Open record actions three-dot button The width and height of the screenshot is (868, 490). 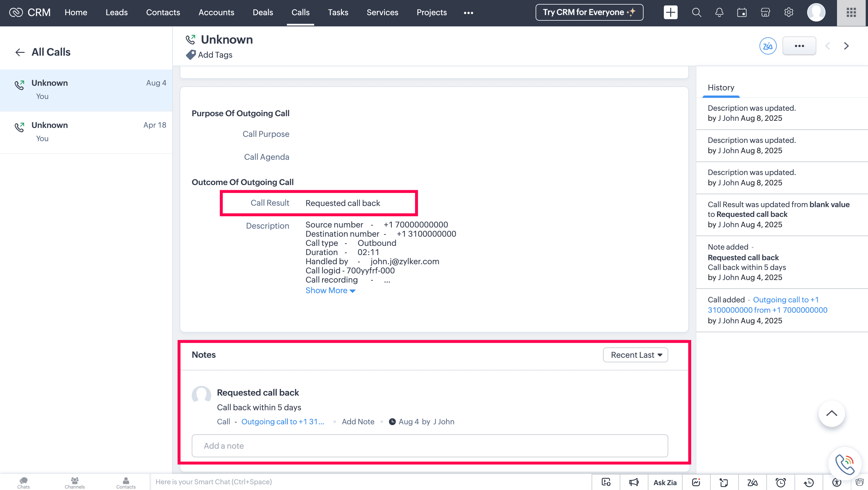point(799,46)
